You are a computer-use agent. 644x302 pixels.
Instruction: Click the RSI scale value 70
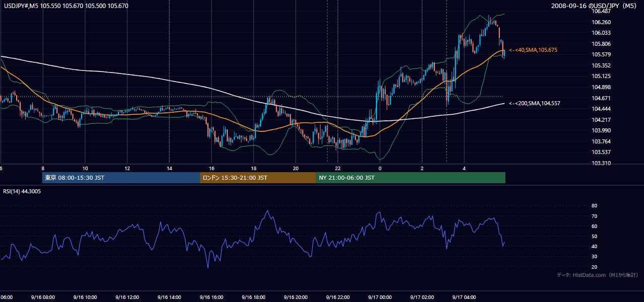pyautogui.click(x=594, y=216)
